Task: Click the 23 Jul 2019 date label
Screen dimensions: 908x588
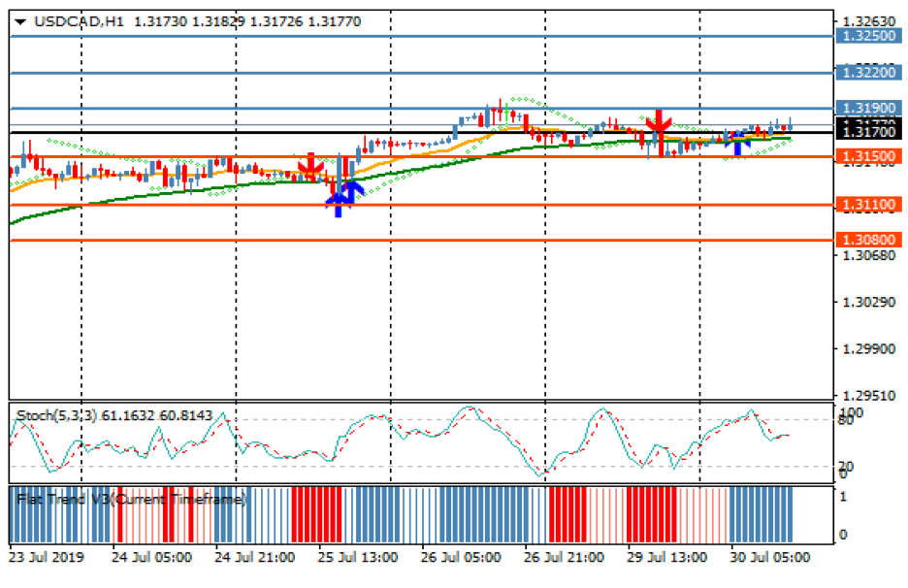Action: click(x=47, y=558)
